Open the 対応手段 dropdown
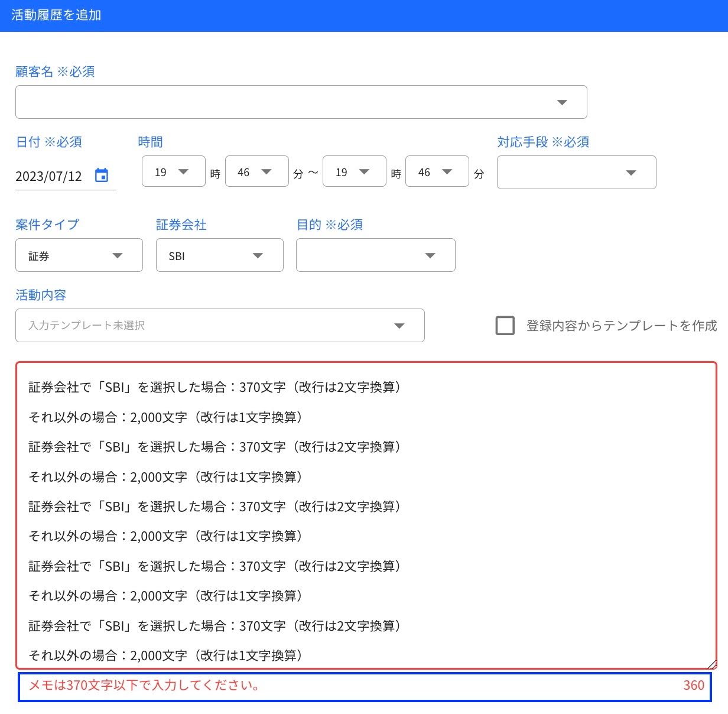The height and width of the screenshot is (714, 728). (577, 173)
